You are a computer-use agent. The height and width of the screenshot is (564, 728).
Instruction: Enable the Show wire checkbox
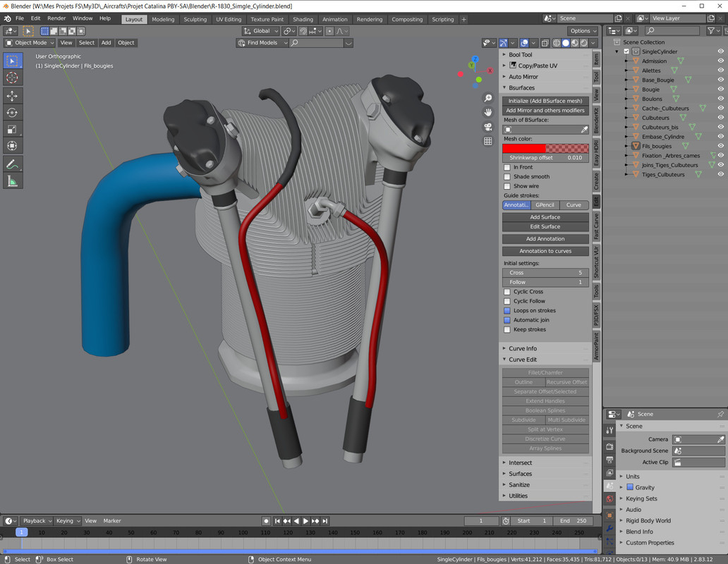tap(507, 186)
